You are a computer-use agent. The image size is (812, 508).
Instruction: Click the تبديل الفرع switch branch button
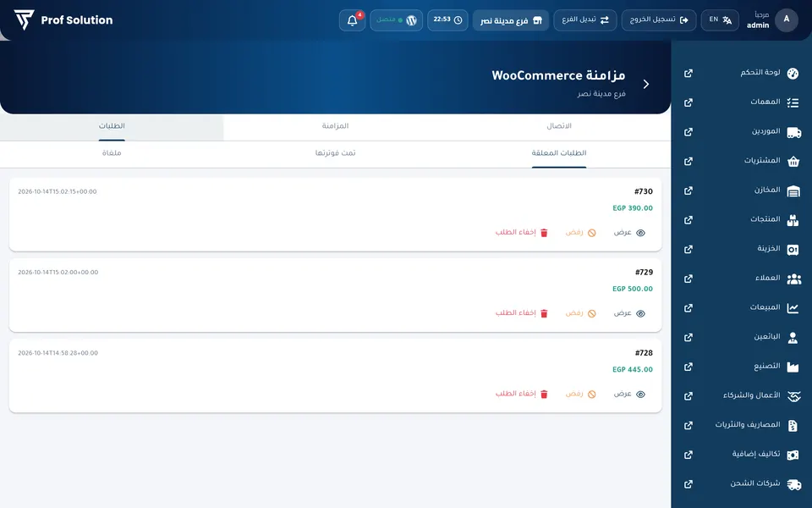tap(585, 20)
